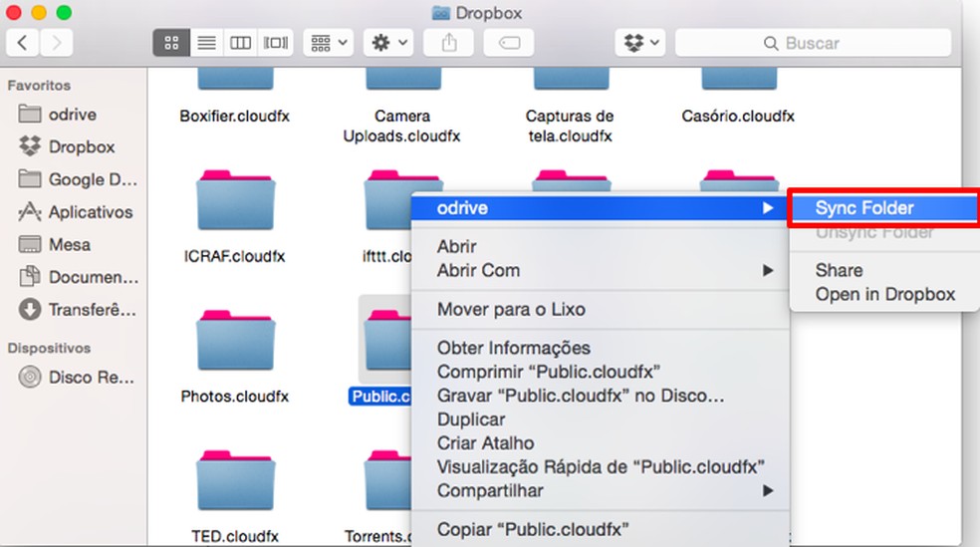Viewport: 980px width, 547px height.
Task: Select the Boxifier.cloudfx folder
Action: tap(235, 80)
